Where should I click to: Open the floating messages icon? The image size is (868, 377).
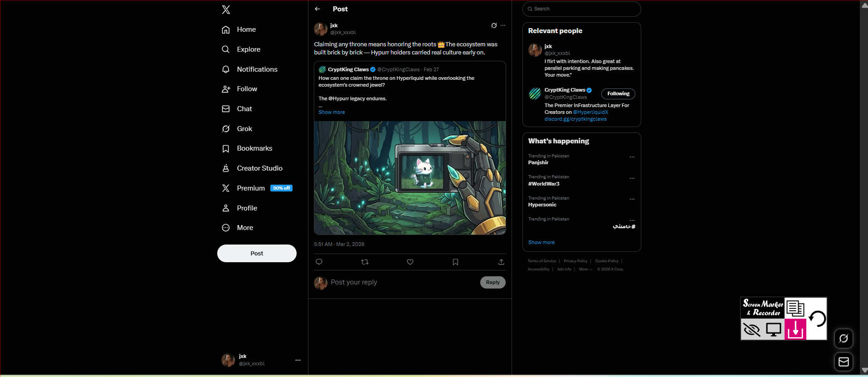(x=844, y=362)
